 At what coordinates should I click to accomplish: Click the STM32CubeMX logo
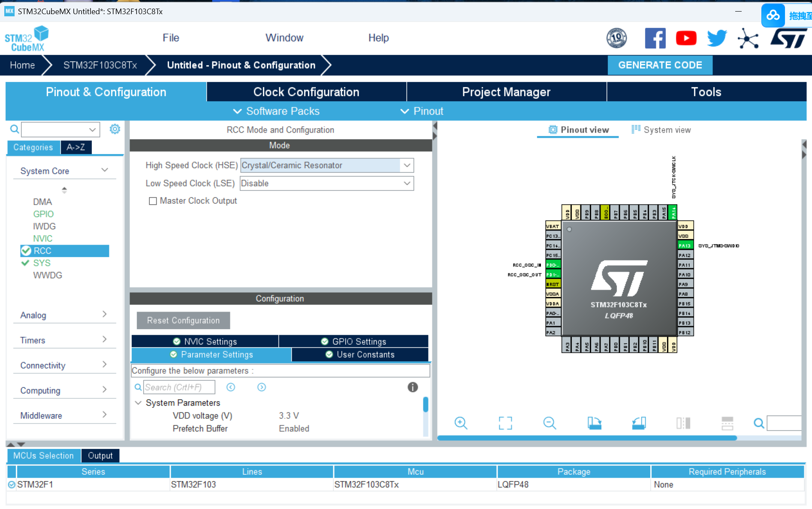(27, 39)
